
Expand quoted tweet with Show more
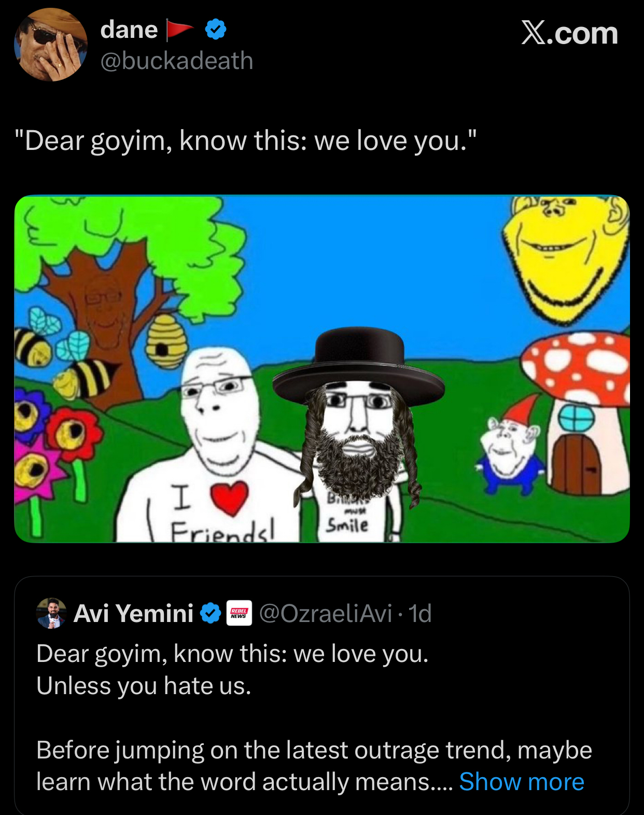pyautogui.click(x=522, y=782)
